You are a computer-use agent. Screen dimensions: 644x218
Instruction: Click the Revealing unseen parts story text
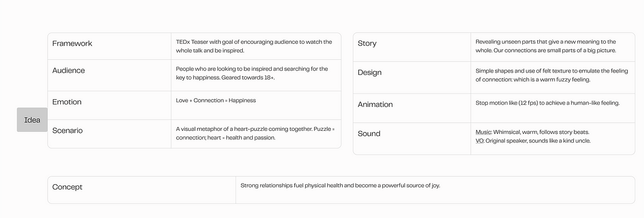pos(546,46)
